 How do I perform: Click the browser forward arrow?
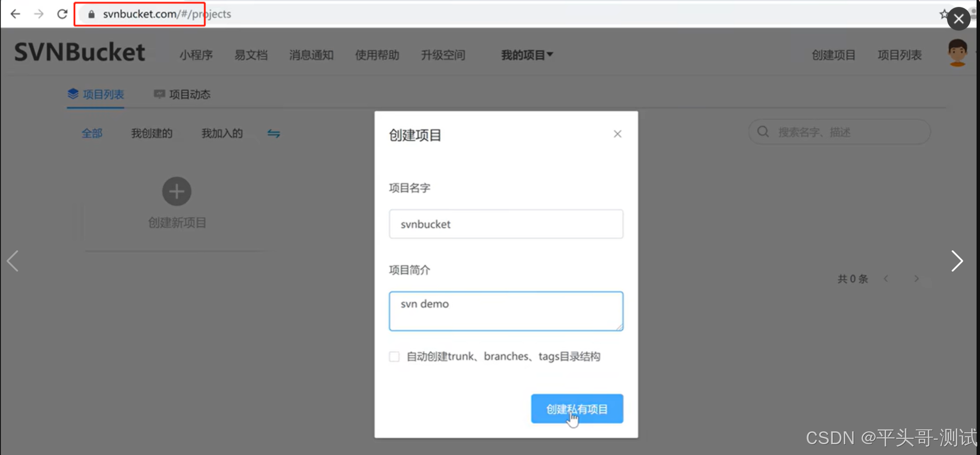pos(39,14)
